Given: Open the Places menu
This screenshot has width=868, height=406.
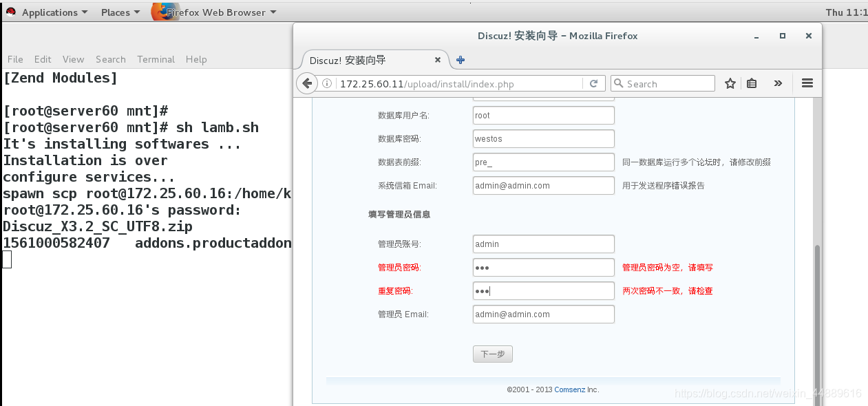Looking at the screenshot, I should [120, 12].
